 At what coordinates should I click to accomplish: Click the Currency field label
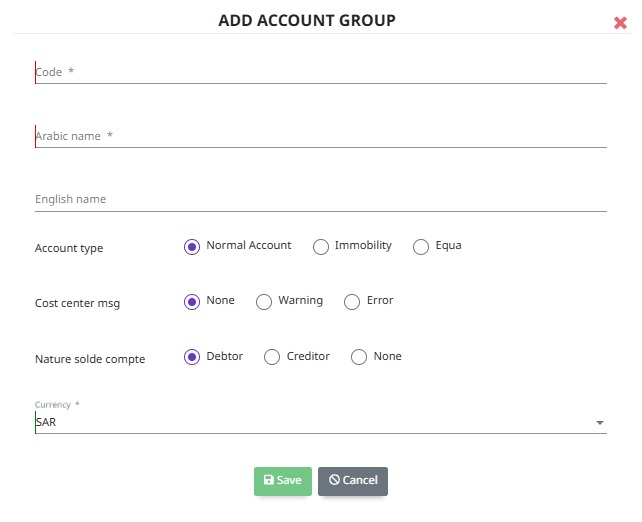53,404
